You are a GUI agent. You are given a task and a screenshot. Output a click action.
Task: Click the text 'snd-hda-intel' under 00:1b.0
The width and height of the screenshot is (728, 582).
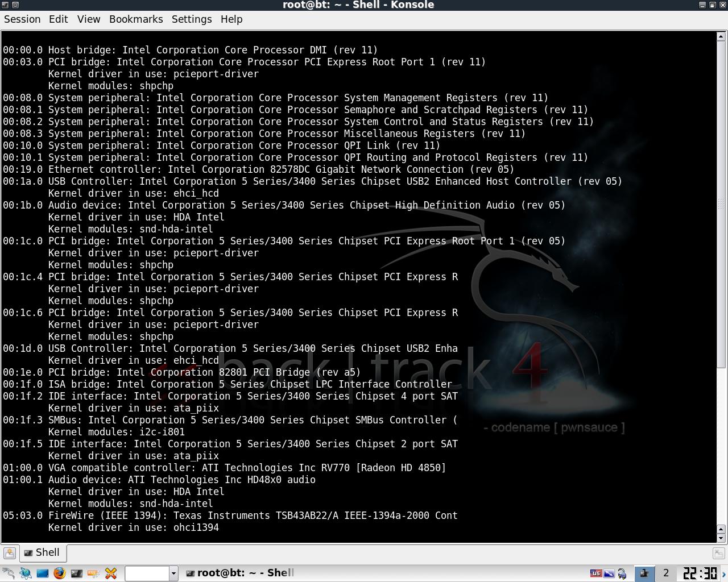tap(176, 229)
